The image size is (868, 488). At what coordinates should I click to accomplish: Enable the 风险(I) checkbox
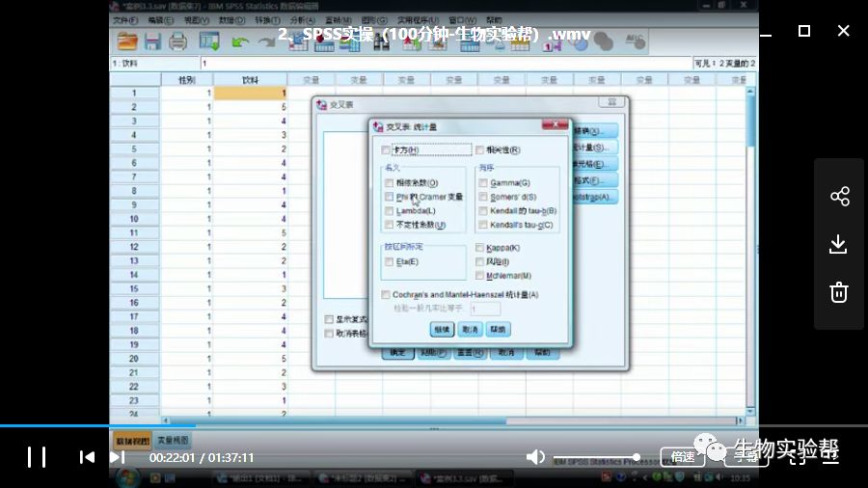coord(479,261)
